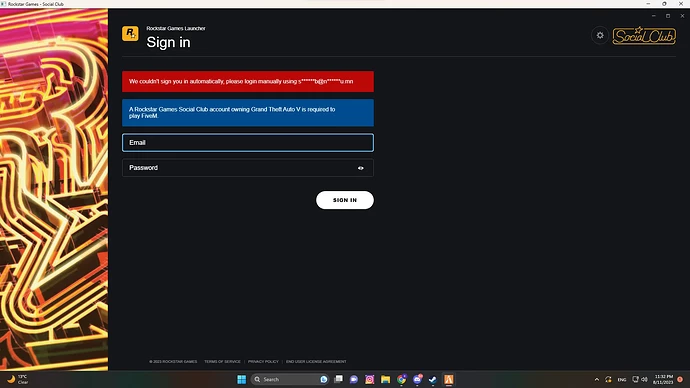Open network status in system tray
690x388 pixels.
[x=635, y=379]
